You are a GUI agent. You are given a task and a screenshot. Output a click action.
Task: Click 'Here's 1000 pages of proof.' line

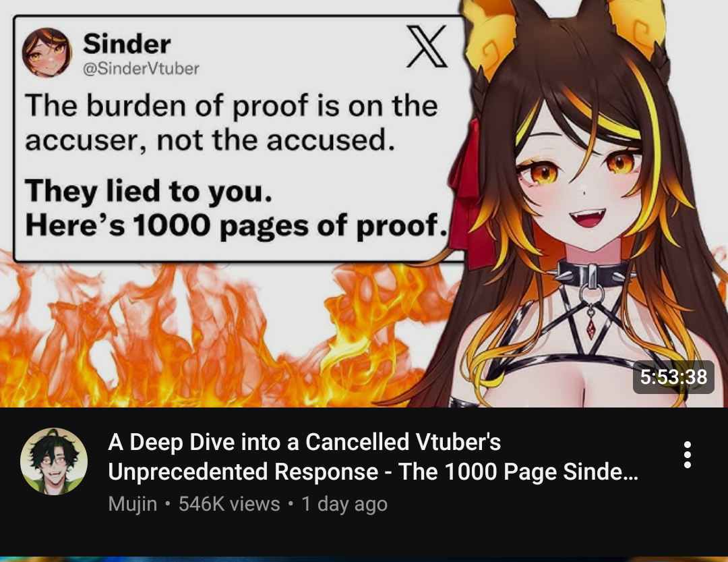click(237, 226)
